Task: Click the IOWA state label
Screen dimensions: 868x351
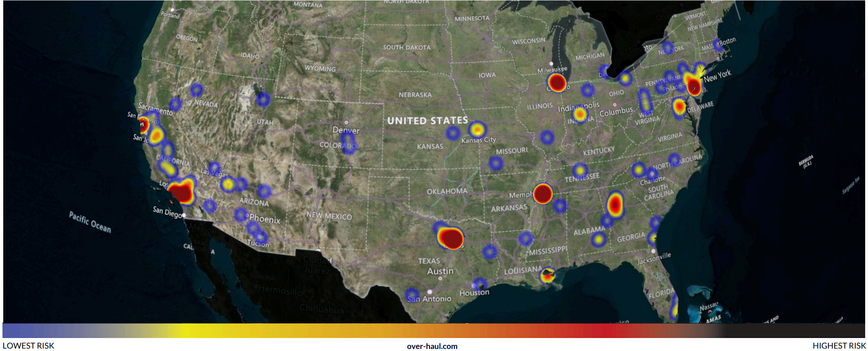Action: pos(487,75)
